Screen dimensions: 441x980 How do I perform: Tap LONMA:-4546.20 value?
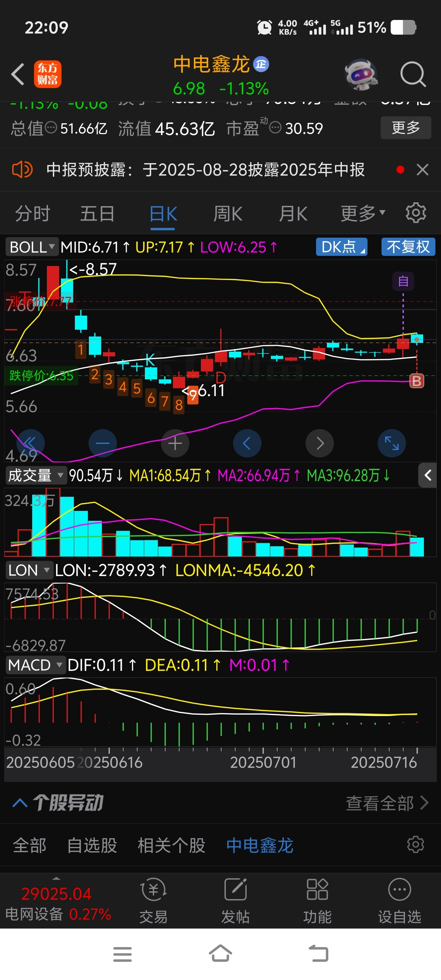[245, 570]
